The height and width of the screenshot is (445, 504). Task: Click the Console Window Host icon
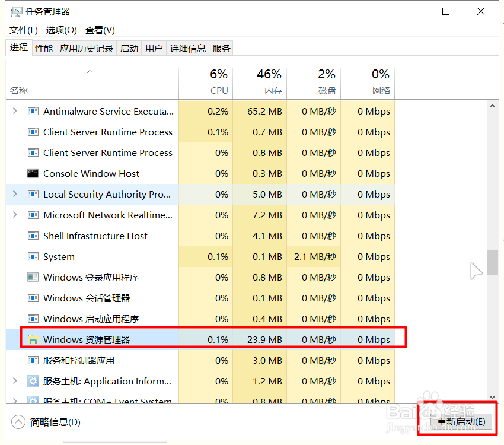click(33, 173)
